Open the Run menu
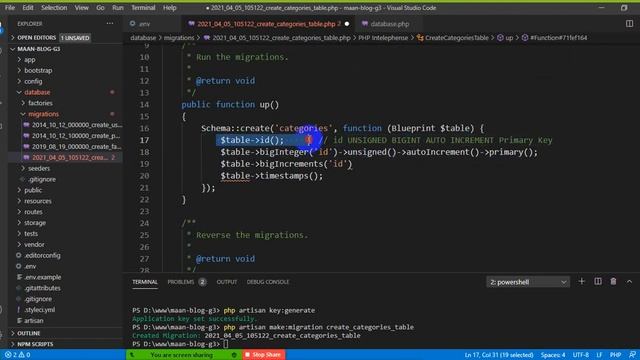 coord(118,8)
